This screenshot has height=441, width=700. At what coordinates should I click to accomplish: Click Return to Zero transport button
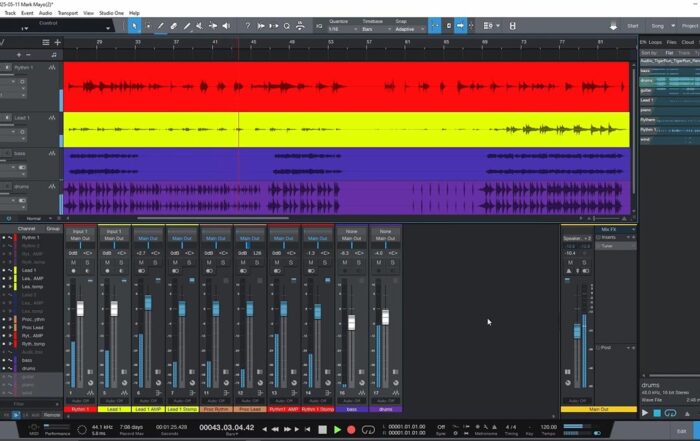308,429
